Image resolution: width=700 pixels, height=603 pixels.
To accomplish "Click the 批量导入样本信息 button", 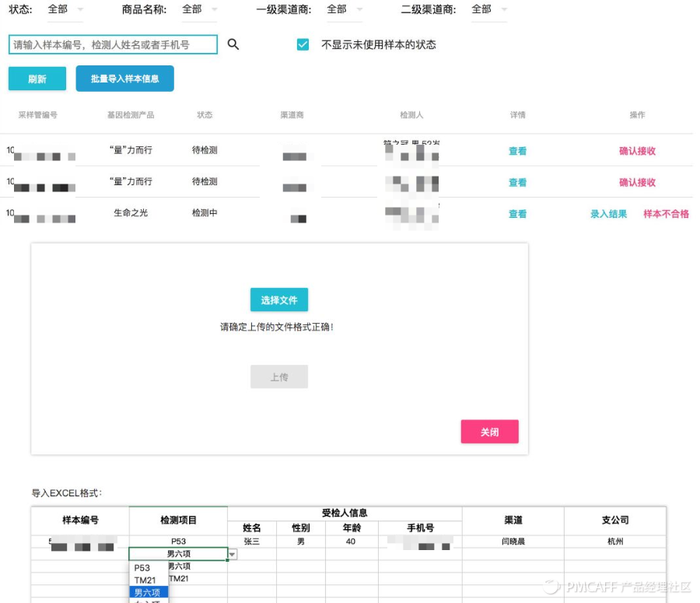I will point(124,79).
